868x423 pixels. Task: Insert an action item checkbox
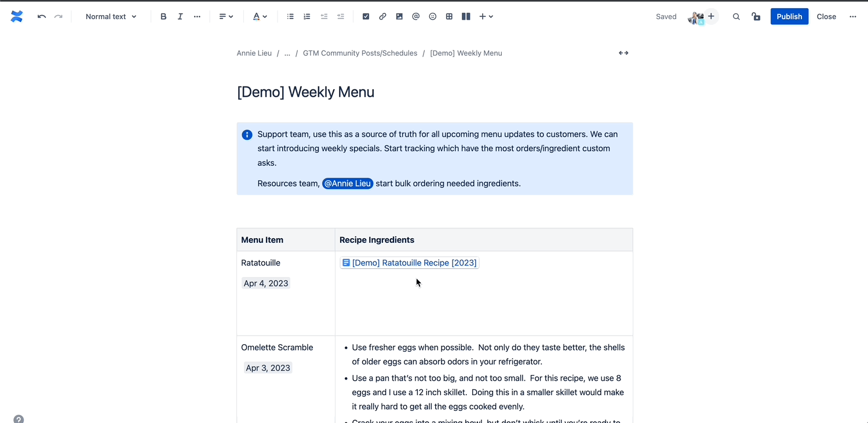(x=366, y=17)
